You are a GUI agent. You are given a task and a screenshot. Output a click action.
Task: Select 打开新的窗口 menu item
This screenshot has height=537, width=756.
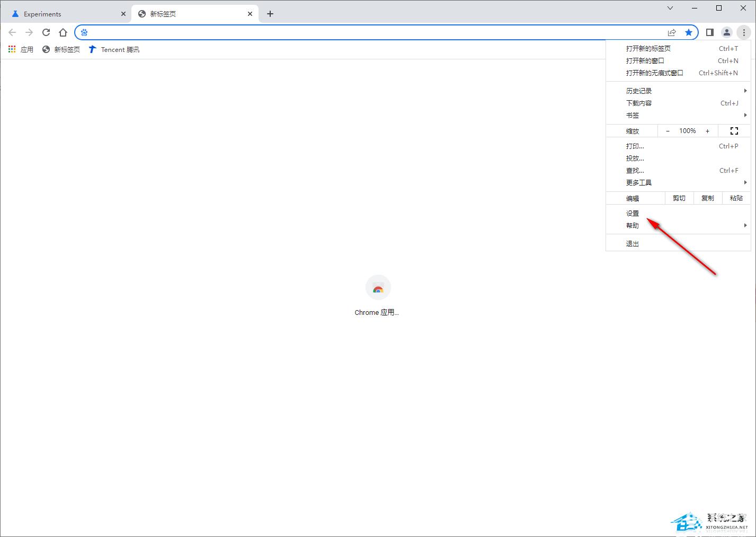678,60
